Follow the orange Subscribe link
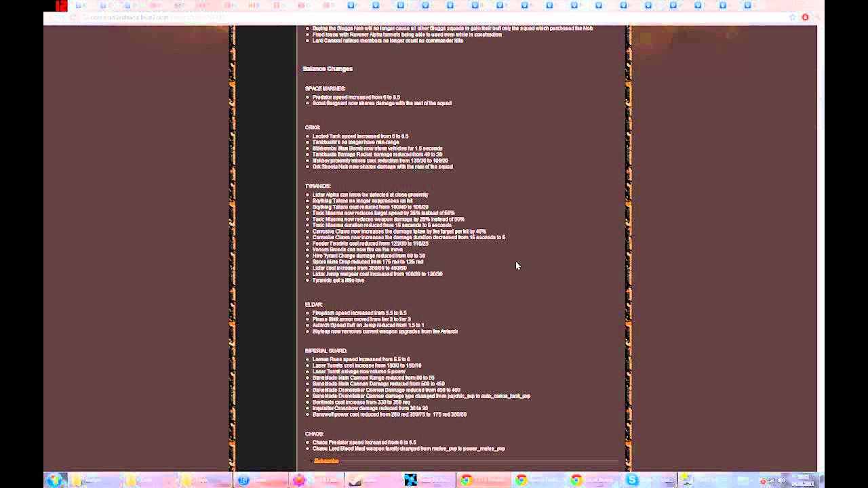 click(326, 461)
